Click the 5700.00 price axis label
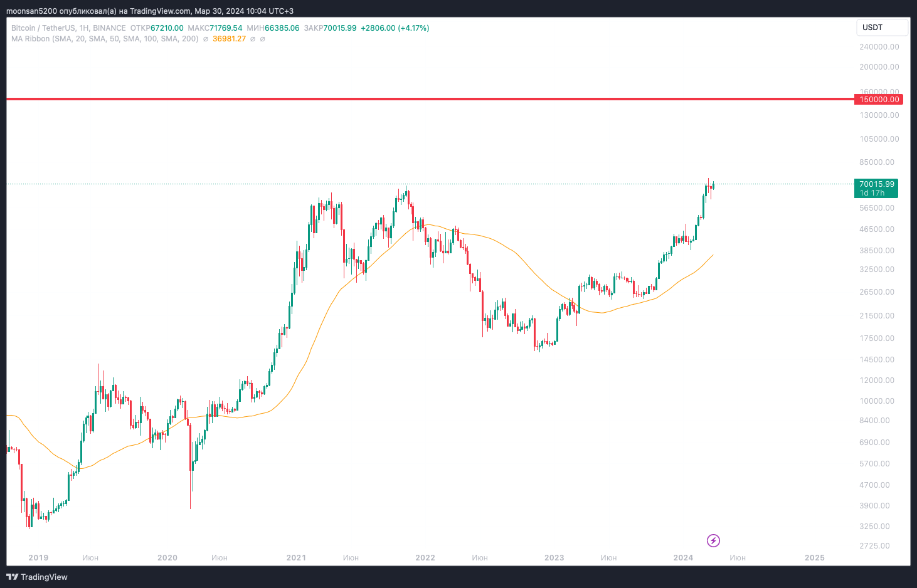The height and width of the screenshot is (588, 917). tap(874, 464)
